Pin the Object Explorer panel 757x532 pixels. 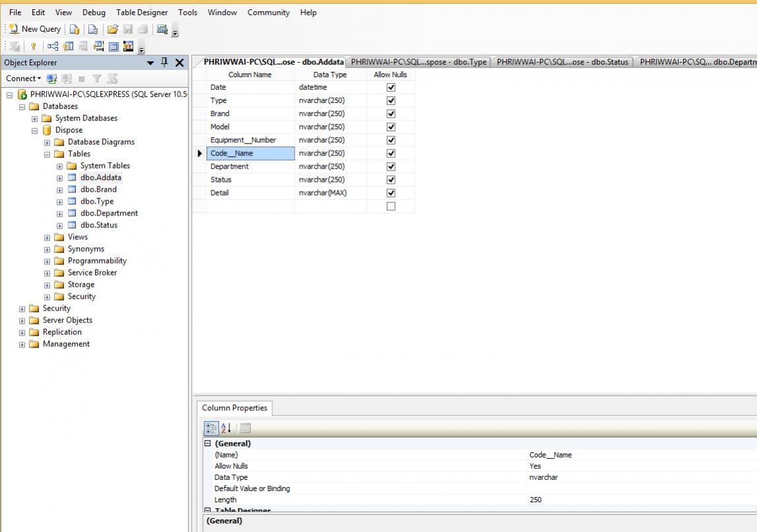coord(165,63)
